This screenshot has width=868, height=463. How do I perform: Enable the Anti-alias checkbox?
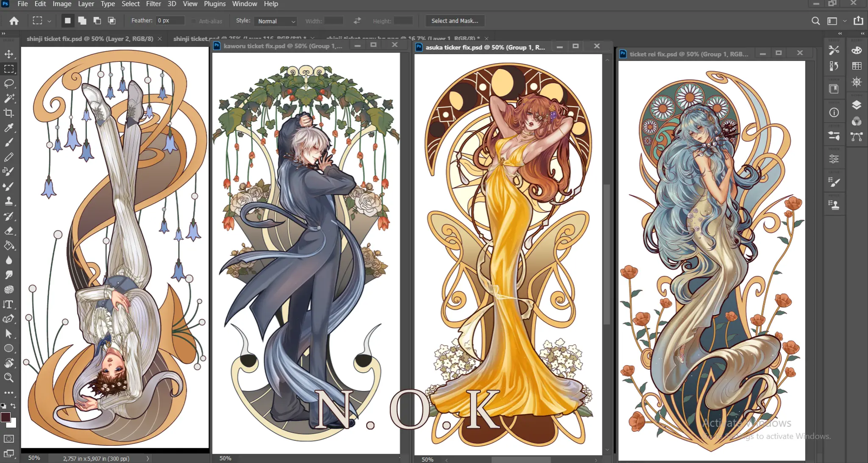pos(194,21)
